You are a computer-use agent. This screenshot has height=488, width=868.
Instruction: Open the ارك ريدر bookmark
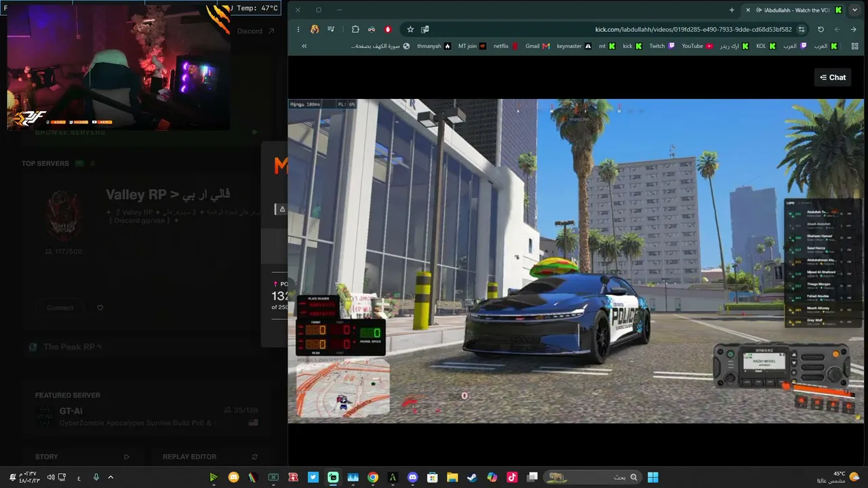pos(734,46)
